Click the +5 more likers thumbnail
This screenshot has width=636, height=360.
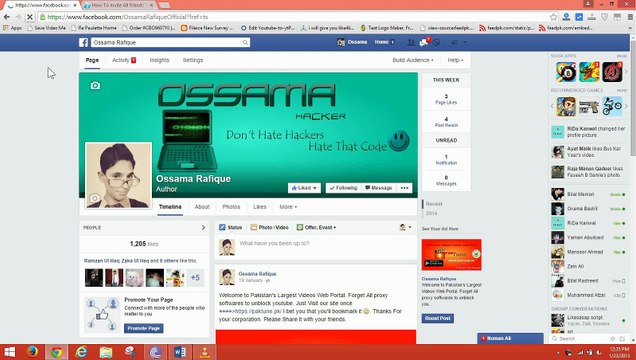point(195,278)
